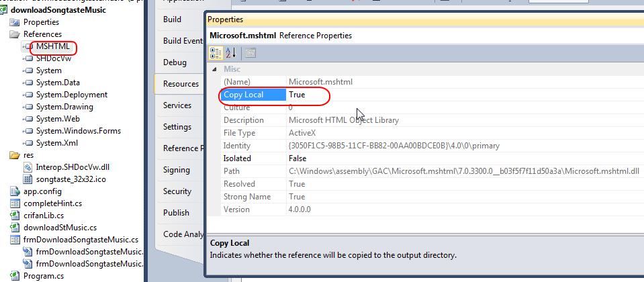Image resolution: width=644 pixels, height=282 pixels.
Task: Select the Categorized view icon in Properties
Action: click(x=216, y=52)
